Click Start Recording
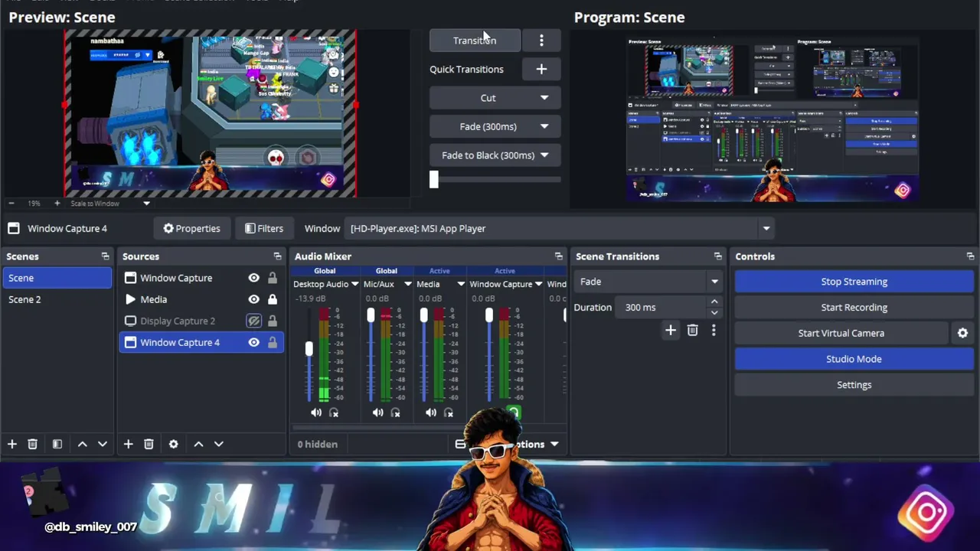This screenshot has width=980, height=551. [x=854, y=308]
